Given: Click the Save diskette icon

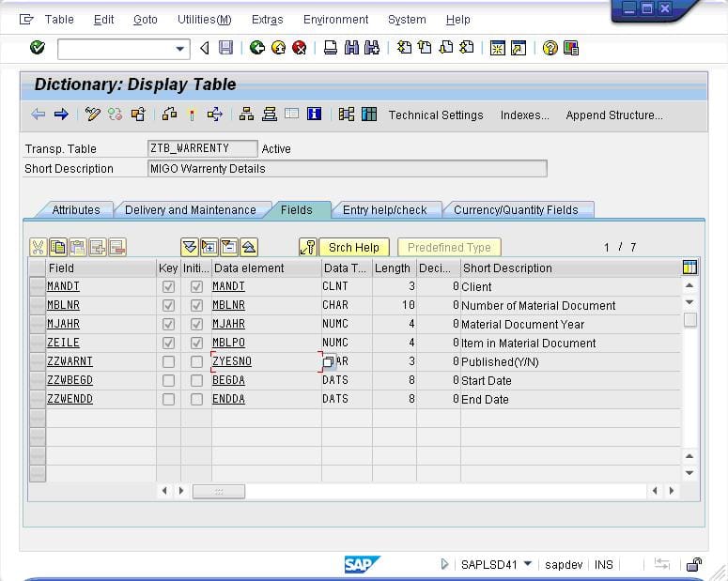Looking at the screenshot, I should 225,48.
